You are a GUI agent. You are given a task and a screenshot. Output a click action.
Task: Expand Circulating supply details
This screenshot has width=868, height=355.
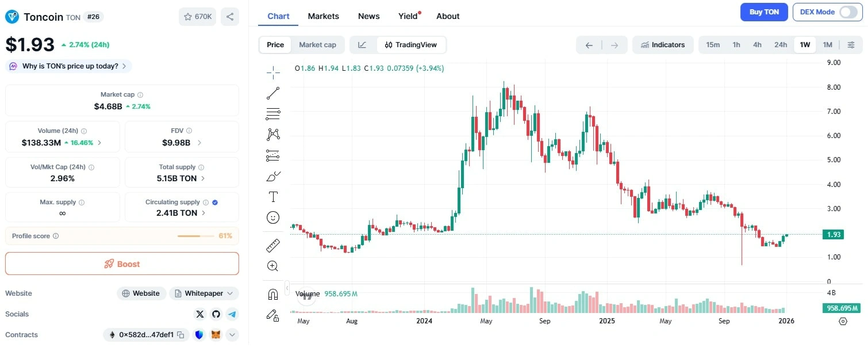(203, 213)
